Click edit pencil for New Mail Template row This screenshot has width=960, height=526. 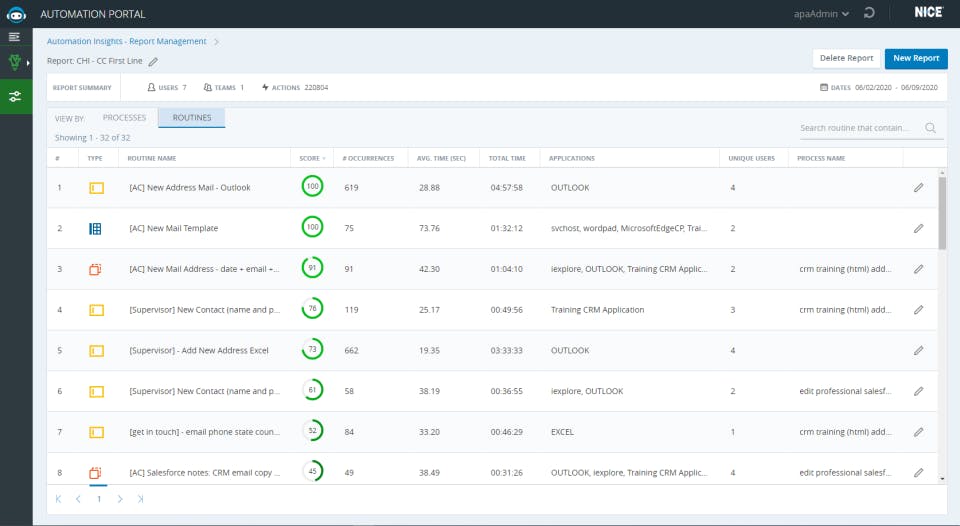[918, 229]
